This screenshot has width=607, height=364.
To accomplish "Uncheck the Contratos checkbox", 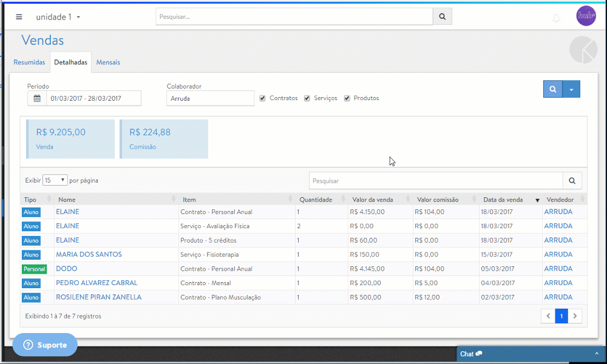I will click(262, 98).
